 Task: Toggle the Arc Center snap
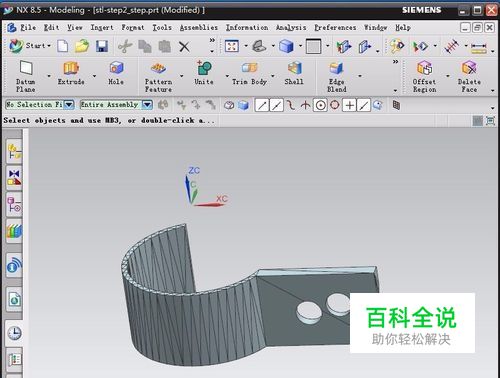(x=320, y=105)
